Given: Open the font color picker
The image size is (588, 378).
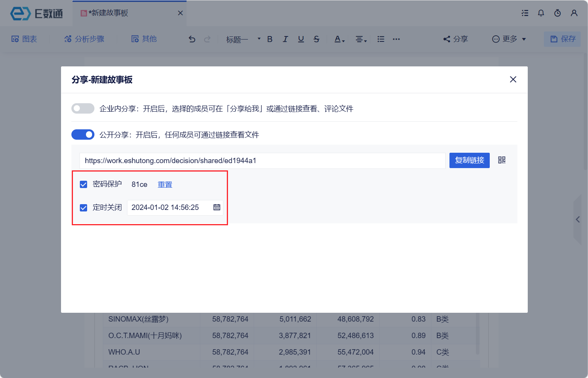Looking at the screenshot, I should pyautogui.click(x=340, y=39).
